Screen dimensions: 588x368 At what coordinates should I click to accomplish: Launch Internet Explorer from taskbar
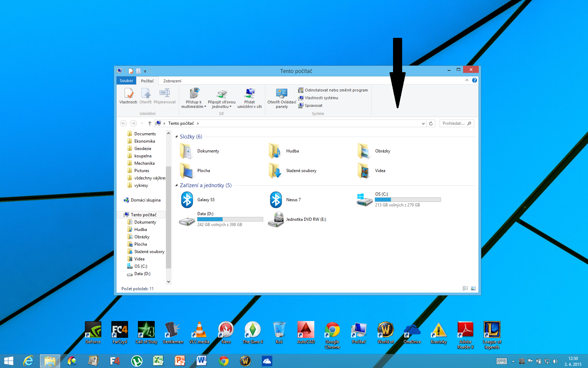[28, 361]
